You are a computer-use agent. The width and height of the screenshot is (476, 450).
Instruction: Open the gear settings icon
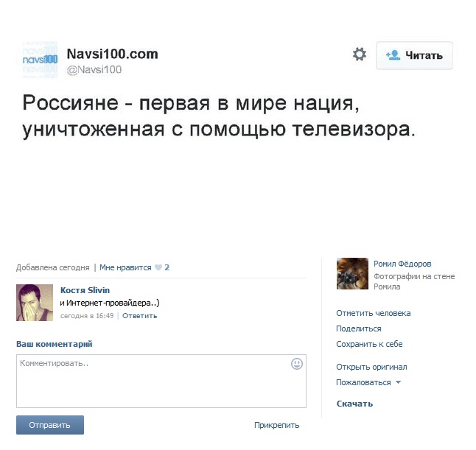click(360, 55)
